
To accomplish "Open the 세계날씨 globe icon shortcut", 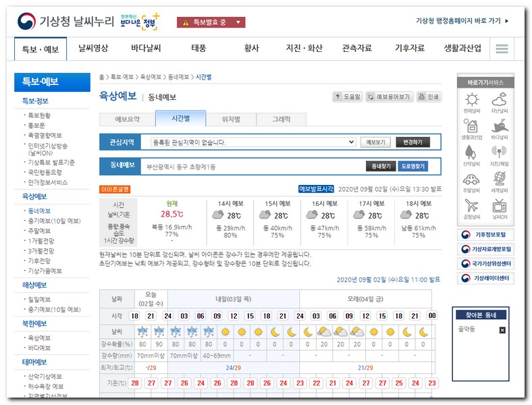I will click(x=500, y=182).
